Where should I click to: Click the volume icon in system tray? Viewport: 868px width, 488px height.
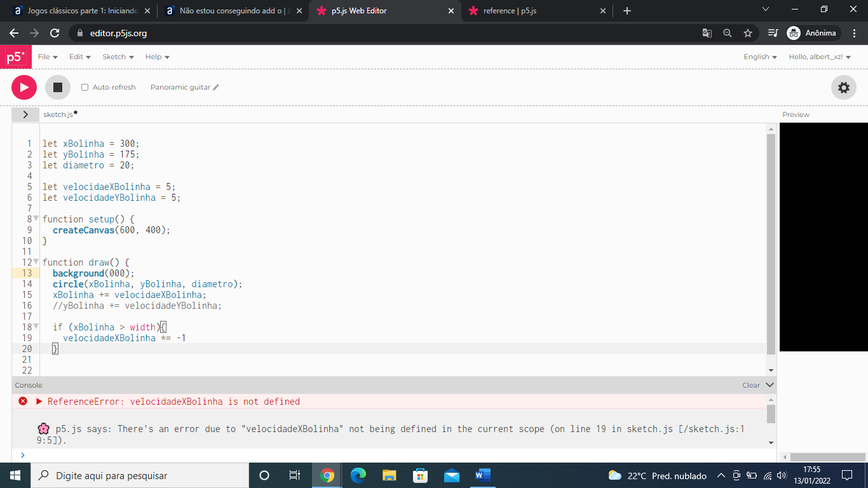(x=782, y=475)
